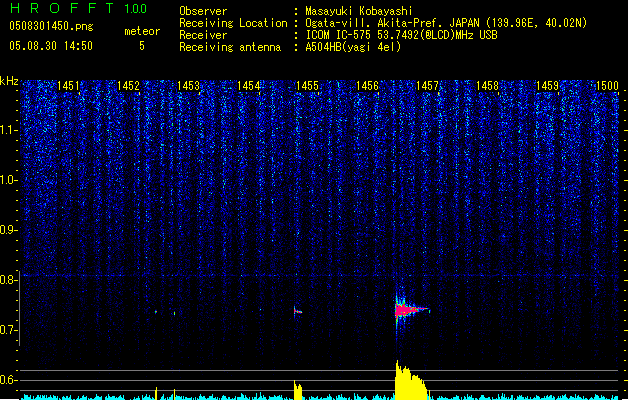Viewport: 629px width, 400px height.
Task: Click the kHz axis unit label
Action: [x=9, y=81]
